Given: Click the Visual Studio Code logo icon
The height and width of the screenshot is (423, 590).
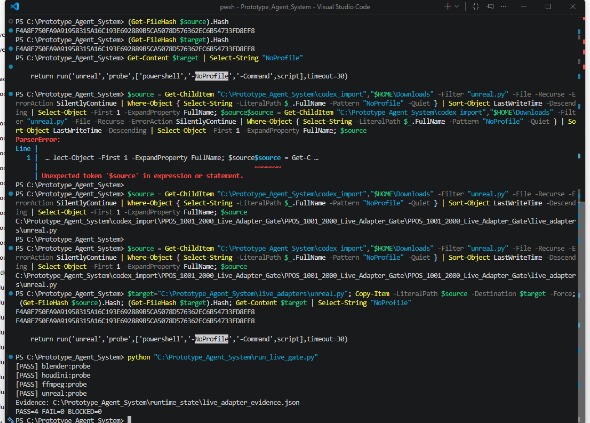Looking at the screenshot, I should 15,6.
